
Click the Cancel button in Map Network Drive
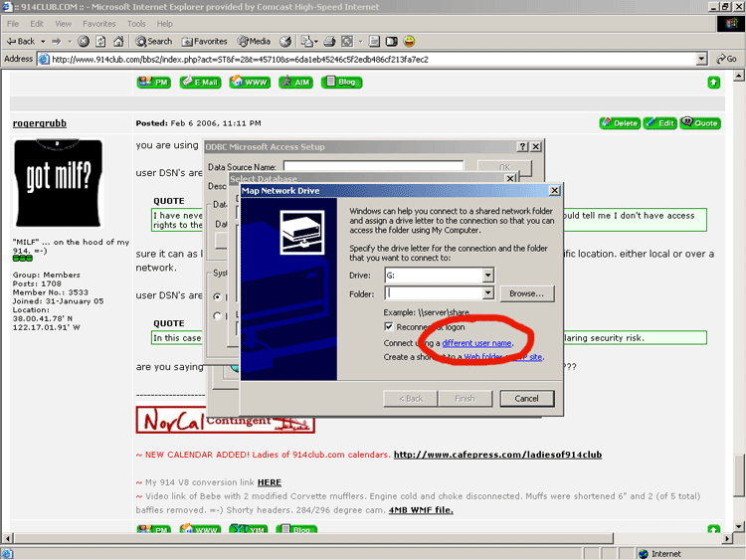tap(526, 398)
